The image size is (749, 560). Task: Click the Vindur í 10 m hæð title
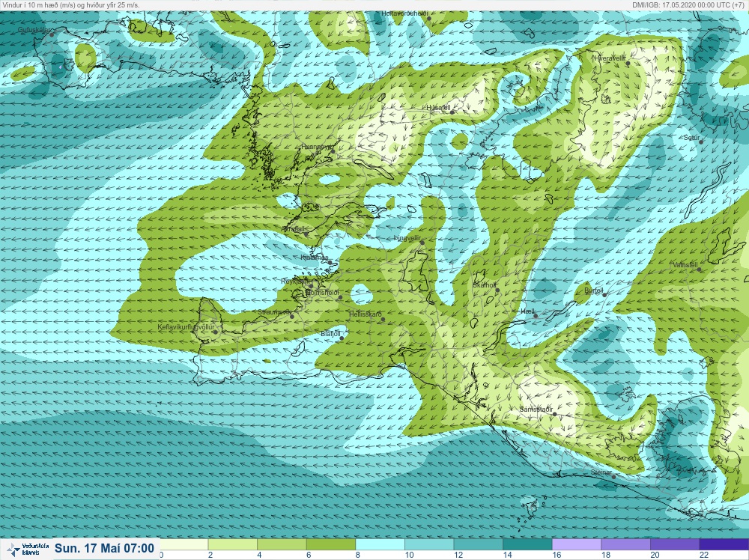point(71,4)
